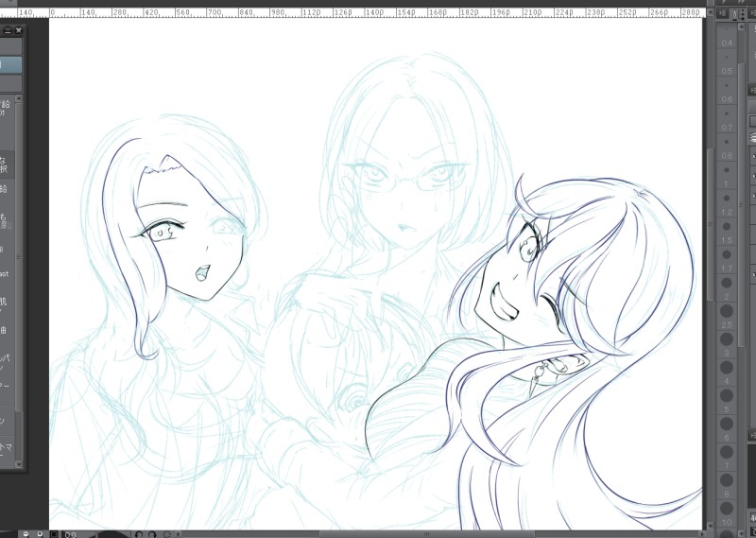
Task: Select the 1.2 brush size preset
Action: point(727,205)
